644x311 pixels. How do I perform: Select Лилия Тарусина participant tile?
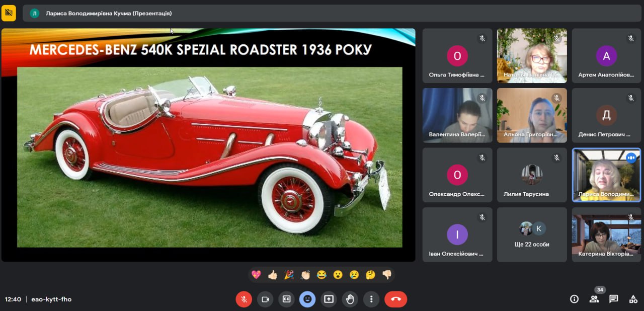coord(532,175)
